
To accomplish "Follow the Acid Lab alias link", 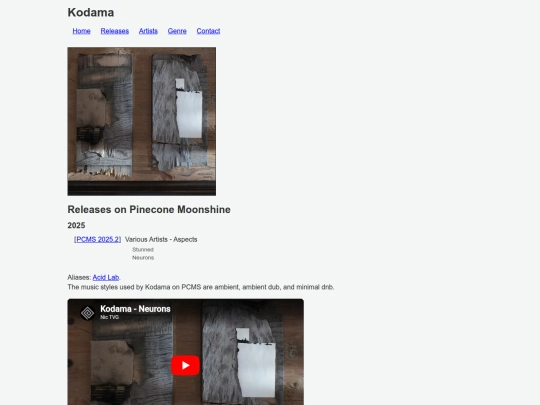I will 106,277.
